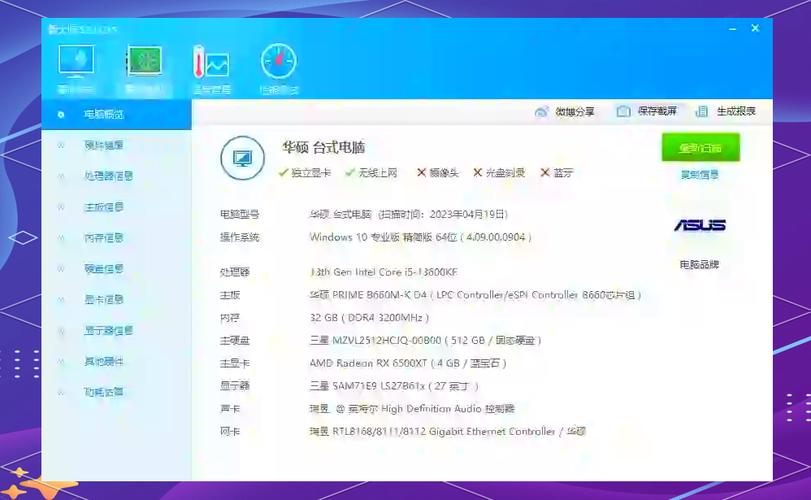Viewport: 811px width, 500px height.
Task: Click the monitor icon in top toolbar
Action: (77, 64)
